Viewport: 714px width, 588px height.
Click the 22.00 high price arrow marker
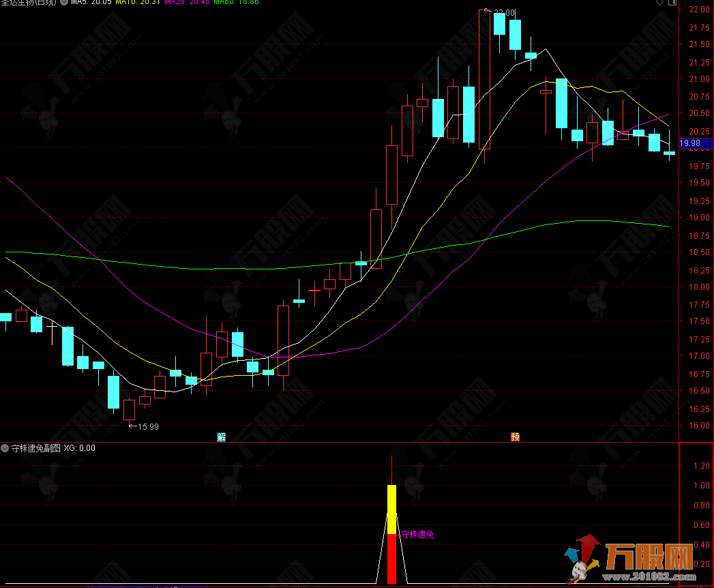point(499,12)
